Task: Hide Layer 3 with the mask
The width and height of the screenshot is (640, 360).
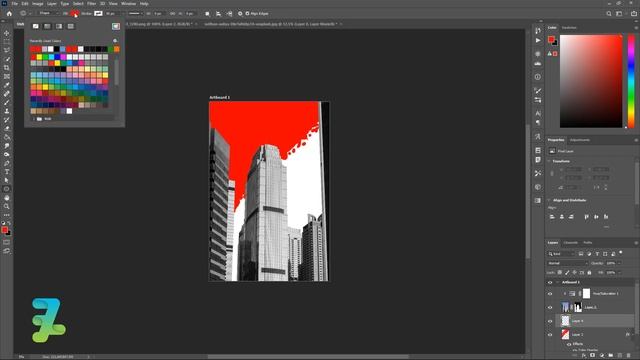Action: tap(550, 307)
